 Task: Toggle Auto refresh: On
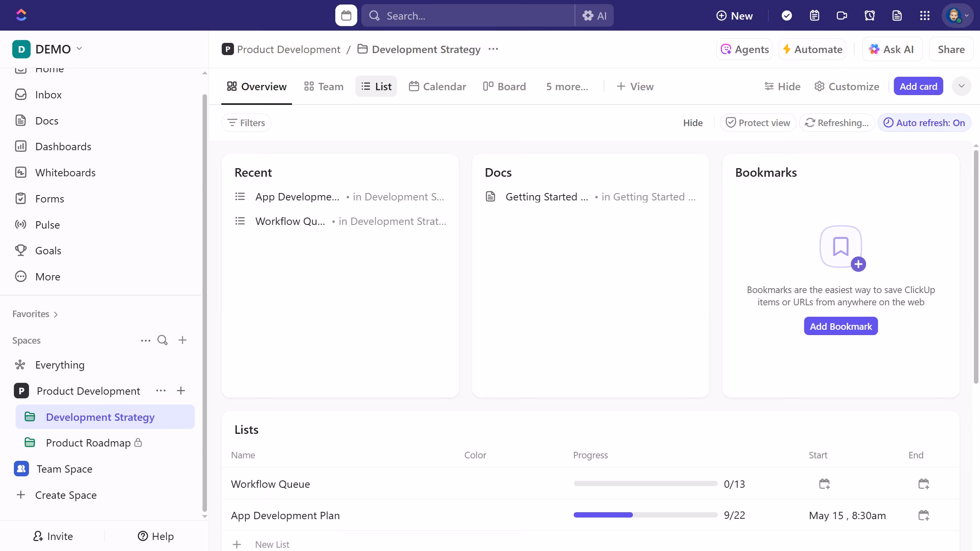(x=924, y=123)
